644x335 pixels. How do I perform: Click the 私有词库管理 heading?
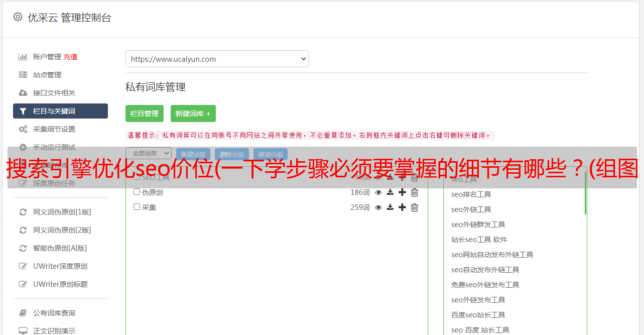pyautogui.click(x=156, y=87)
